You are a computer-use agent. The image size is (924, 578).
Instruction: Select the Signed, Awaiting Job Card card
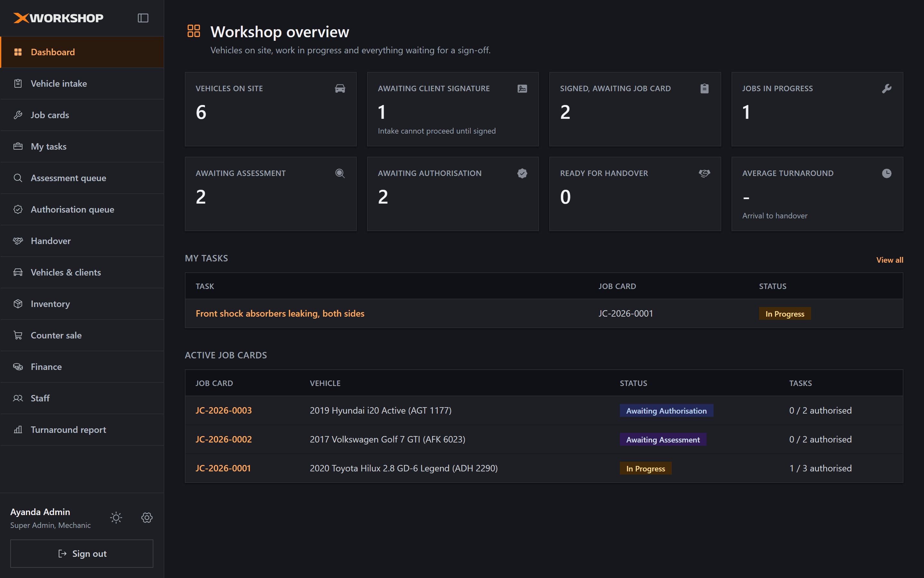tap(635, 109)
